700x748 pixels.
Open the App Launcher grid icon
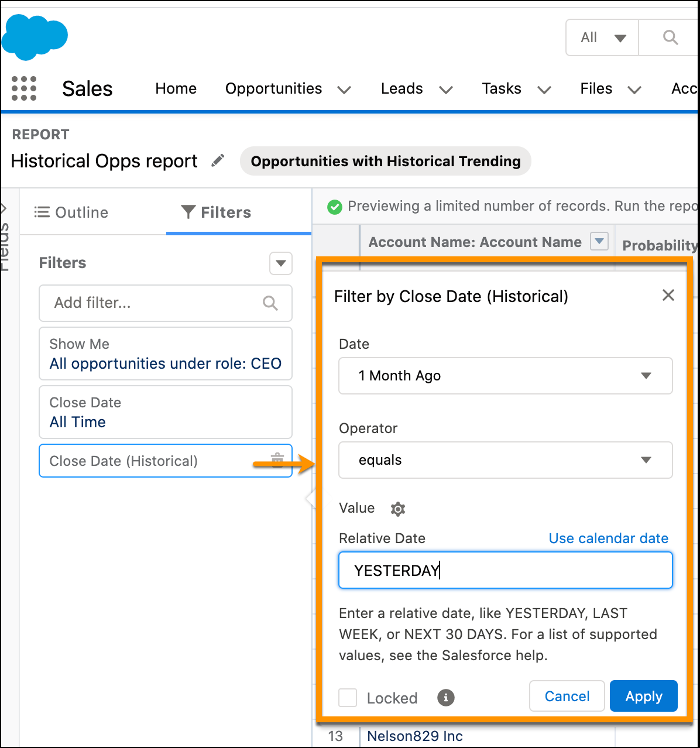tap(24, 88)
